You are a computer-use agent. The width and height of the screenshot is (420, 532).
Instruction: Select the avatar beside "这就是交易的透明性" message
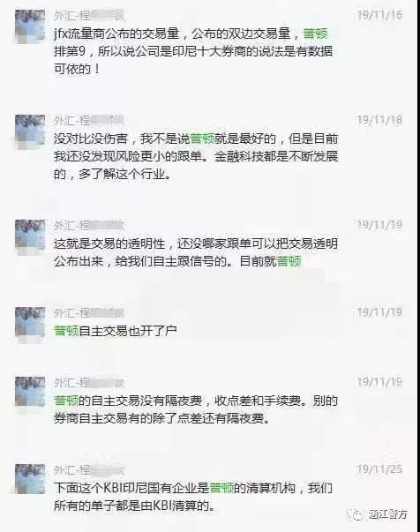(30, 236)
